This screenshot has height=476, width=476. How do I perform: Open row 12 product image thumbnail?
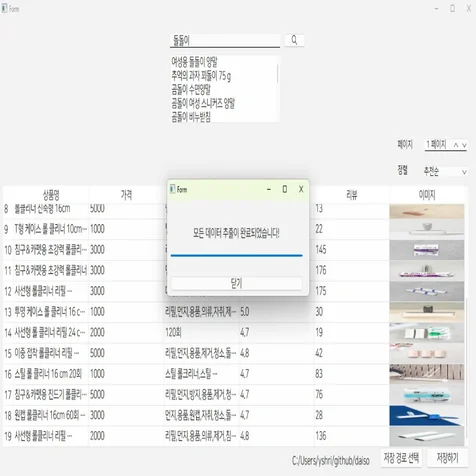[x=427, y=291]
